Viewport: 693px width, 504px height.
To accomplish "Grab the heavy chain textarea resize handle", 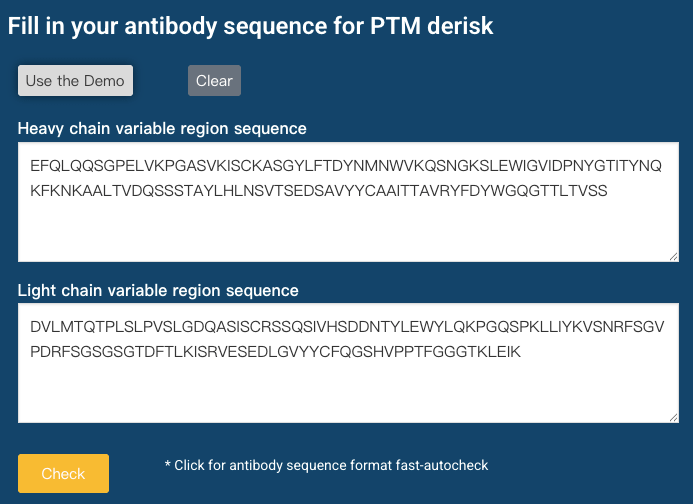I will 673,255.
